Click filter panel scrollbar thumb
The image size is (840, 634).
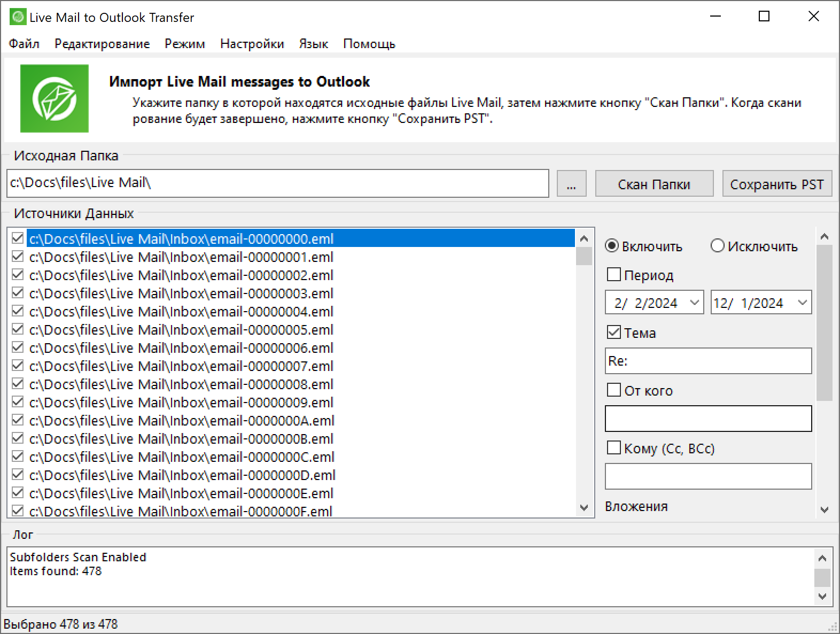coord(825,323)
